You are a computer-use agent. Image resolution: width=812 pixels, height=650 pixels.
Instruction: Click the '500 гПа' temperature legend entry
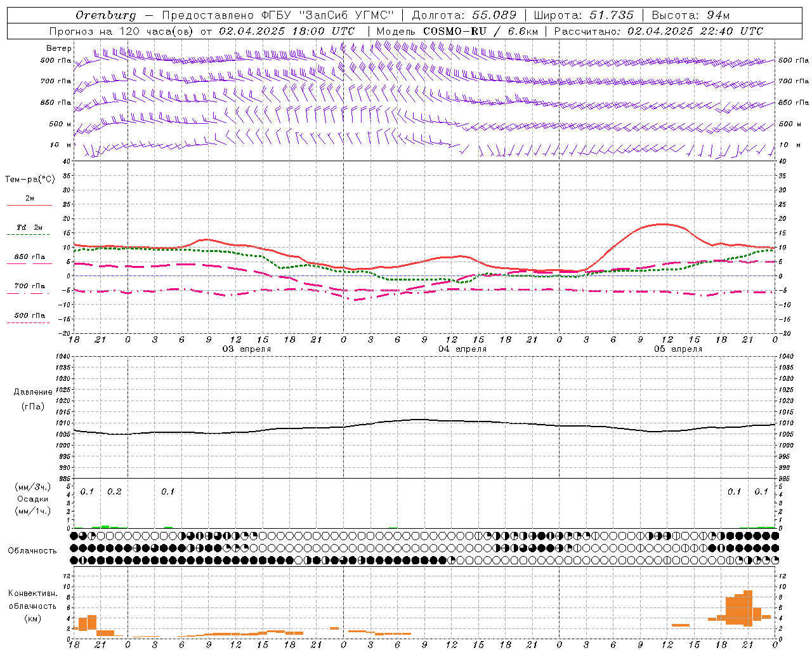coord(30,315)
